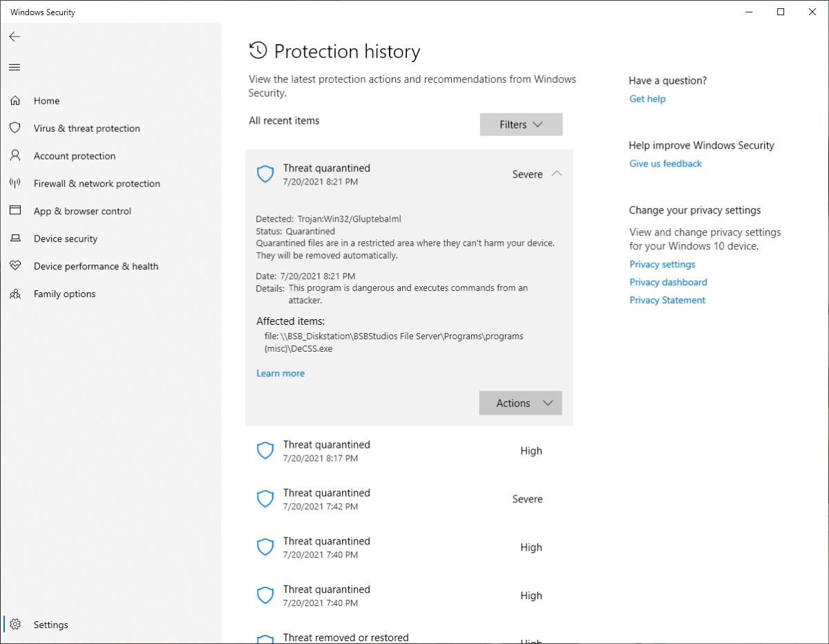Click the Account protection person icon
Screen dimensions: 829x644
click(15, 156)
